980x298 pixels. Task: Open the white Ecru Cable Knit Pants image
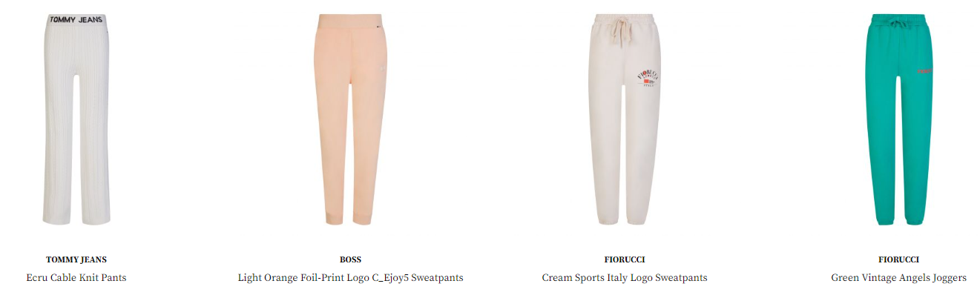click(x=76, y=119)
